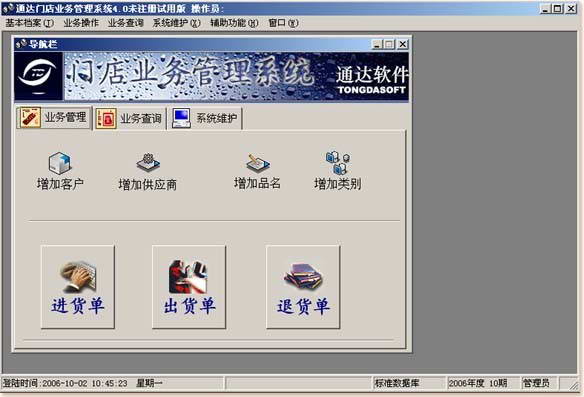This screenshot has height=397, width=584.
Task: Click the 业务查询 tab icon
Action: click(106, 119)
